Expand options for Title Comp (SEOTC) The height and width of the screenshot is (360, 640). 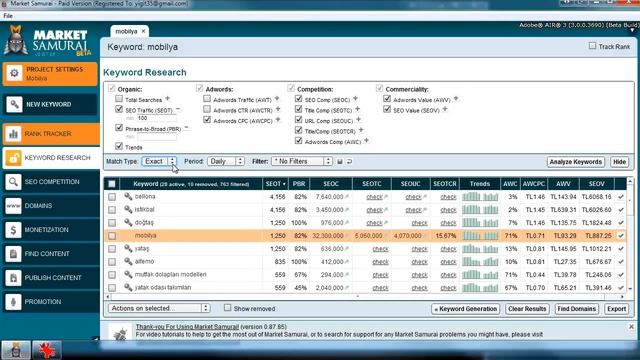coord(358,109)
